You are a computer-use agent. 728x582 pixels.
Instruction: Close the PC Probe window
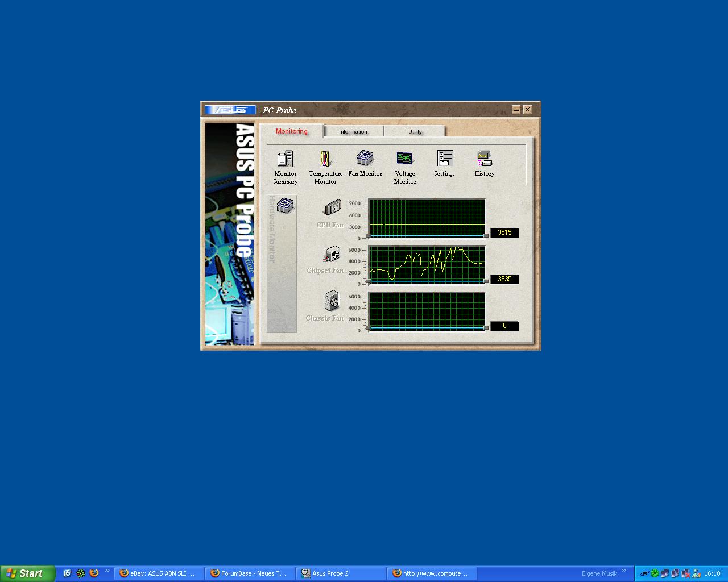[x=527, y=110]
